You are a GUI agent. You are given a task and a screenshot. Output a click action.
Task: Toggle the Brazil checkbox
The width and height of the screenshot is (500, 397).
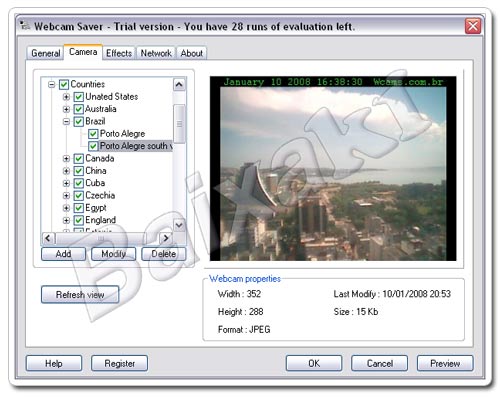click(78, 121)
